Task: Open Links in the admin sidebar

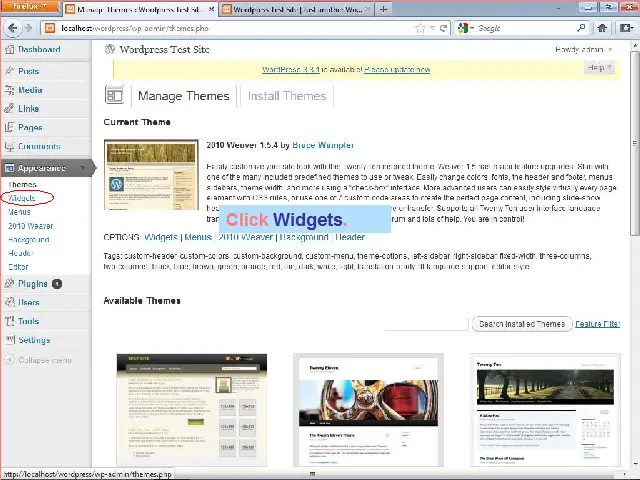Action: pos(29,109)
